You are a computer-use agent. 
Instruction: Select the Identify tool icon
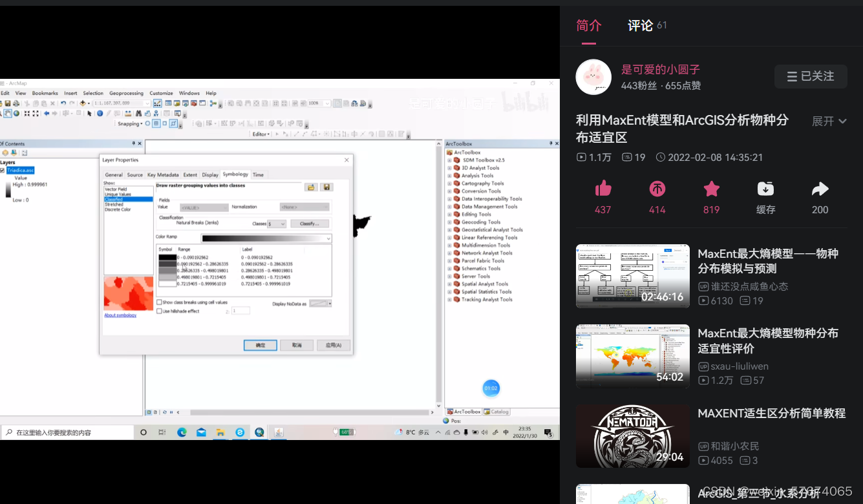point(100,113)
